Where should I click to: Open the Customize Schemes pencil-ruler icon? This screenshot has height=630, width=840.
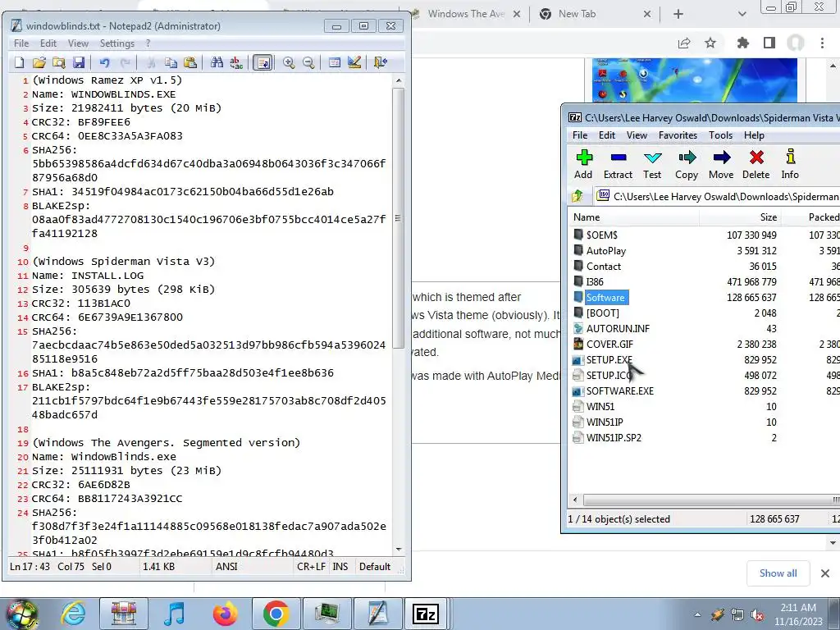354,62
